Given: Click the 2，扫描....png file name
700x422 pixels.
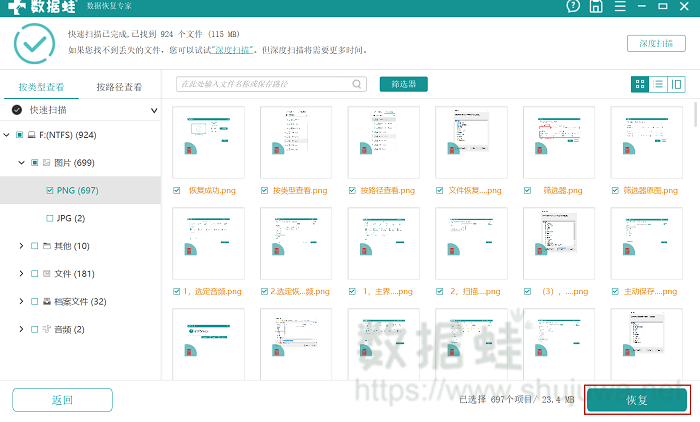Looking at the screenshot, I should tap(475, 292).
